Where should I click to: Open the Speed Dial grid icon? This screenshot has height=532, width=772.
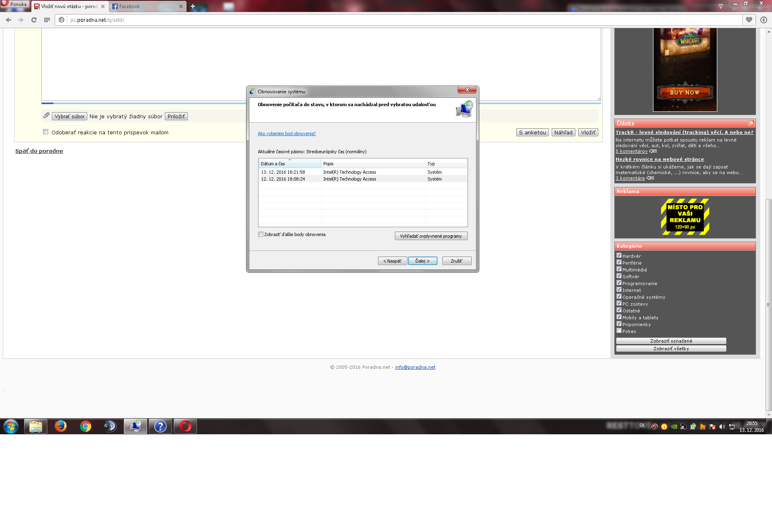click(x=47, y=20)
